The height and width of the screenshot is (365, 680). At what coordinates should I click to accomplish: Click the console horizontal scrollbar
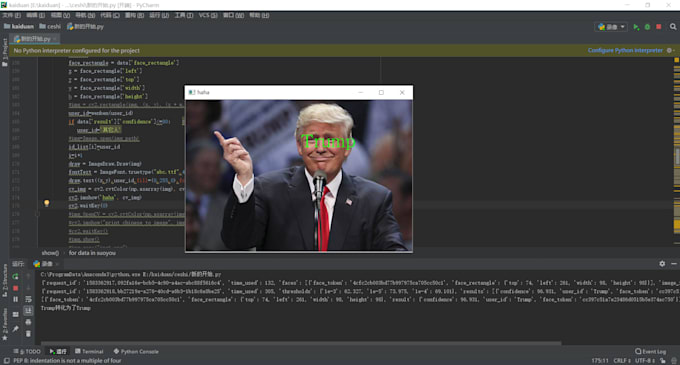[301, 343]
